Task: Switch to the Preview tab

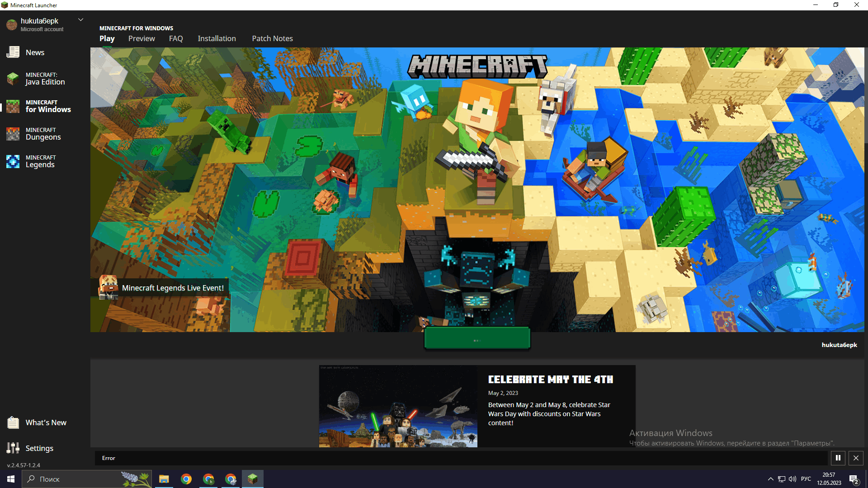Action: (x=141, y=38)
